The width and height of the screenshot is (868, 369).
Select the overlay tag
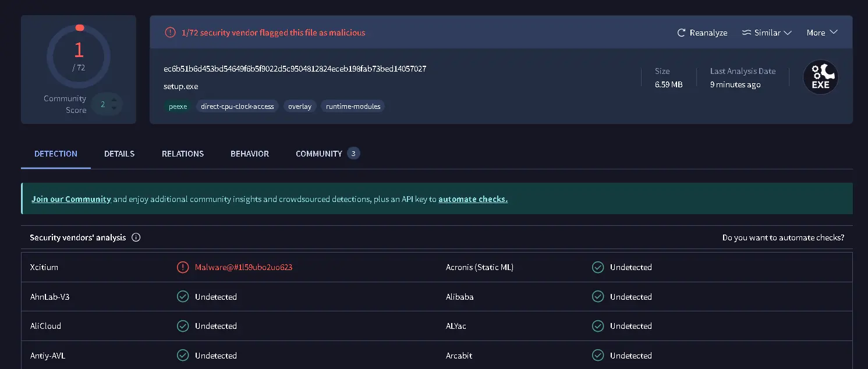pyautogui.click(x=300, y=107)
